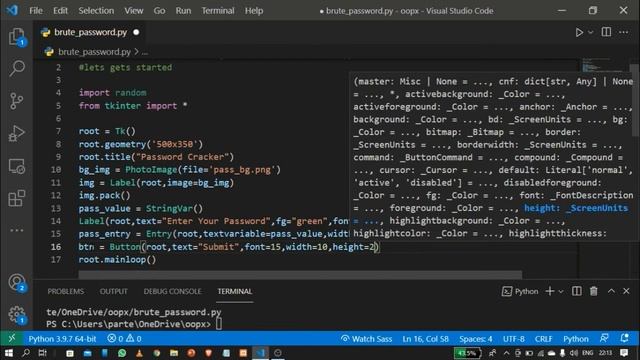Select the Python terminal label
This screenshot has width=640, height=360.
pos(520,291)
